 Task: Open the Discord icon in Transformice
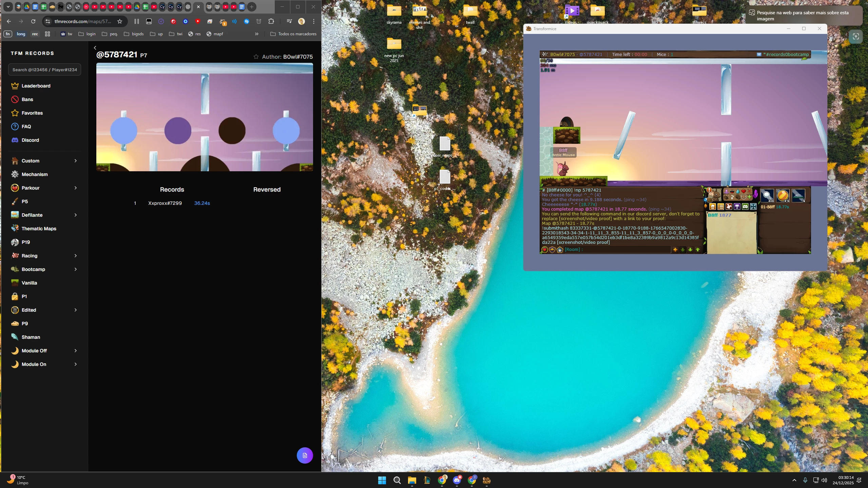745,207
